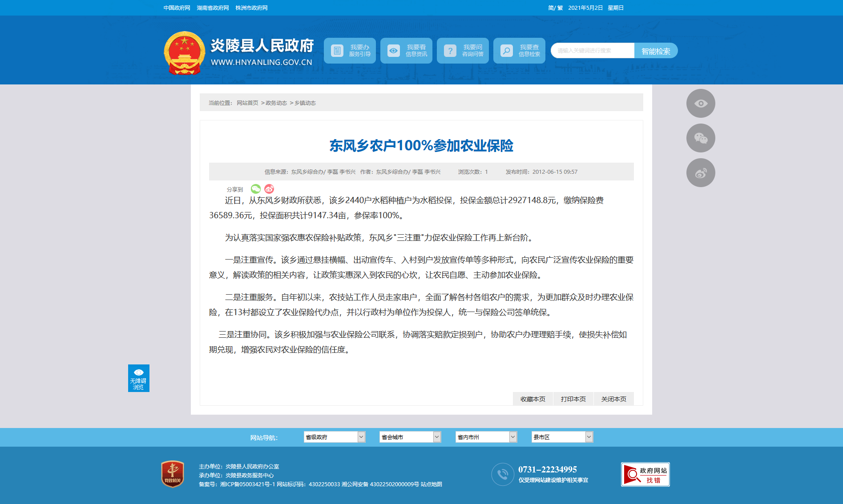The height and width of the screenshot is (504, 843).
Task: Expand the 县市区 dropdown
Action: click(x=562, y=437)
